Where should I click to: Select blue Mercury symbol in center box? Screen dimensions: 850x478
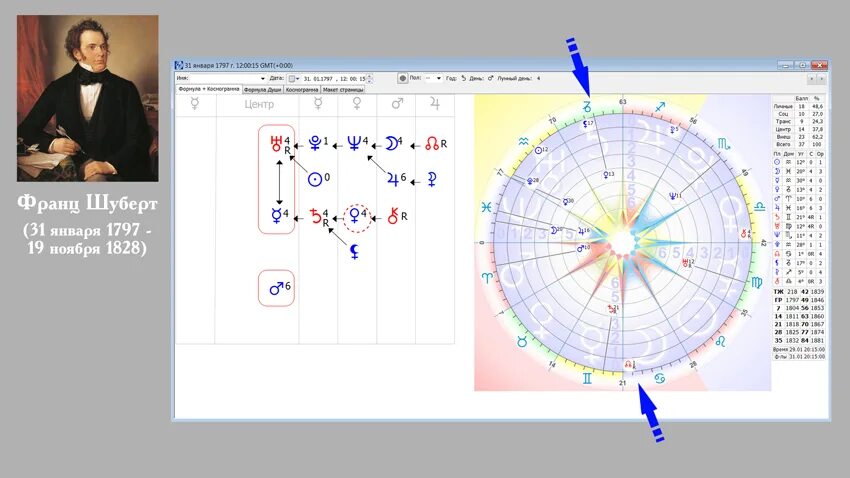[276, 216]
